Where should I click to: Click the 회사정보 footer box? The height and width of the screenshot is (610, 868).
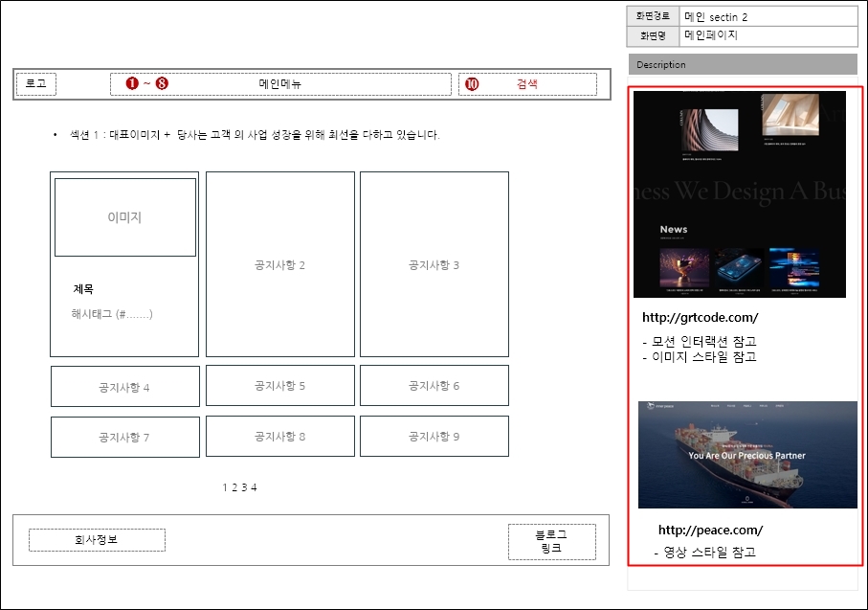tap(97, 540)
